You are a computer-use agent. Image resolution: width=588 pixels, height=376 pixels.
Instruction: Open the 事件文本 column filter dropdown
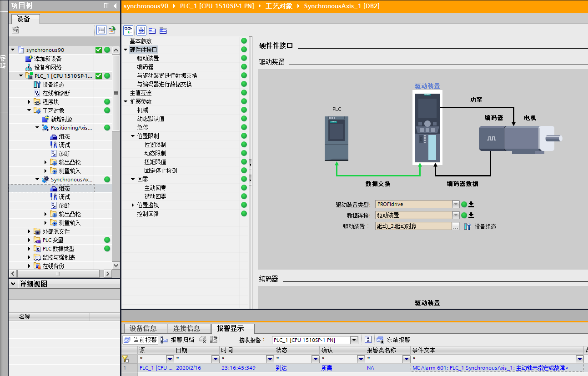(579, 359)
